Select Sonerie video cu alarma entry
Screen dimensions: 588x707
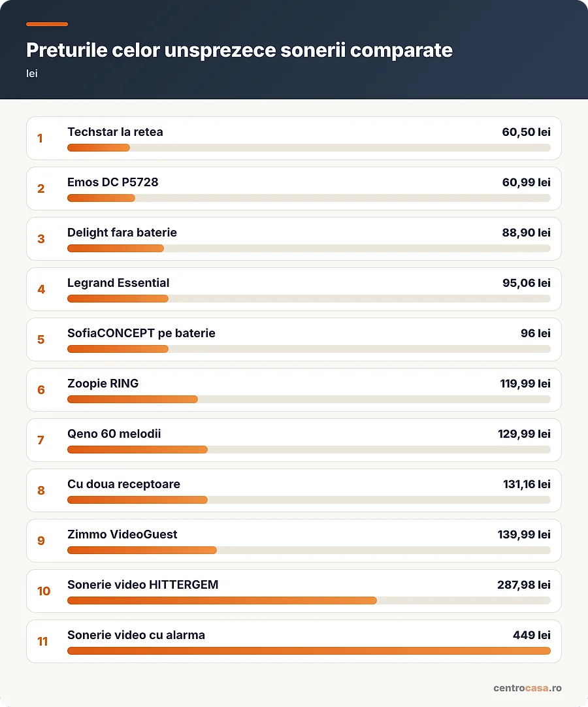coord(293,641)
